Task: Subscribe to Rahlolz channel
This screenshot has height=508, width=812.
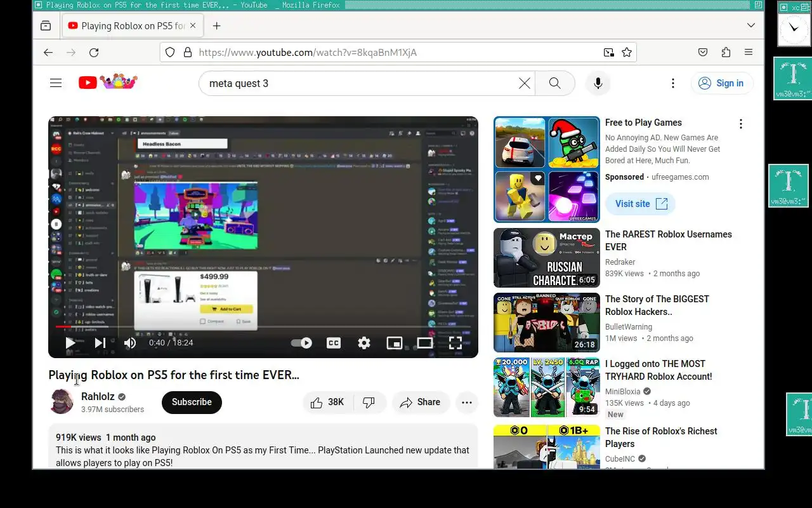Action: 192,402
